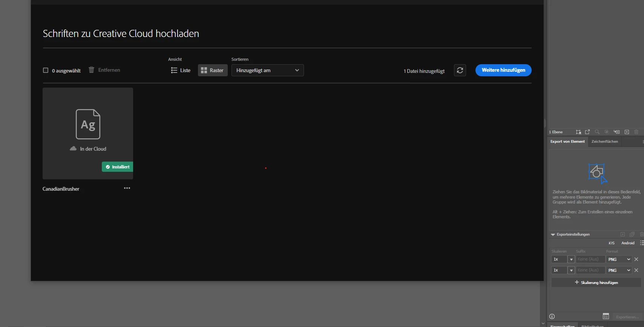The width and height of the screenshot is (644, 327).
Task: Click the Exportieren... button
Action: pos(627,317)
